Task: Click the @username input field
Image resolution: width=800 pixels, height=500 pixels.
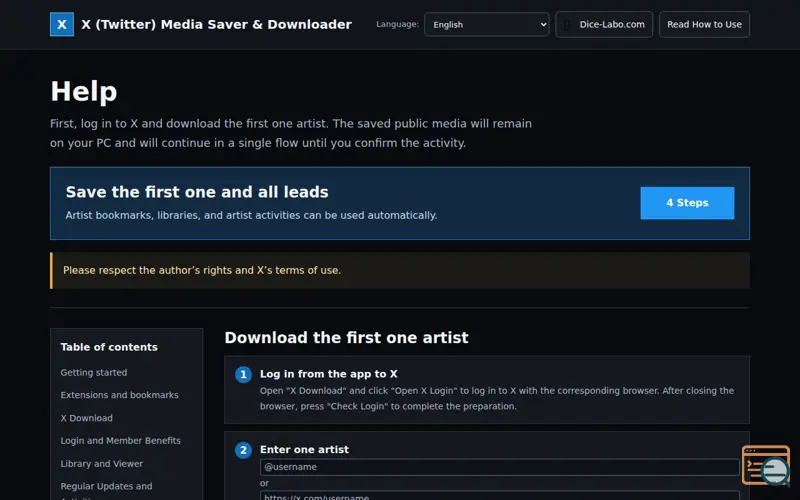Action: click(x=499, y=467)
